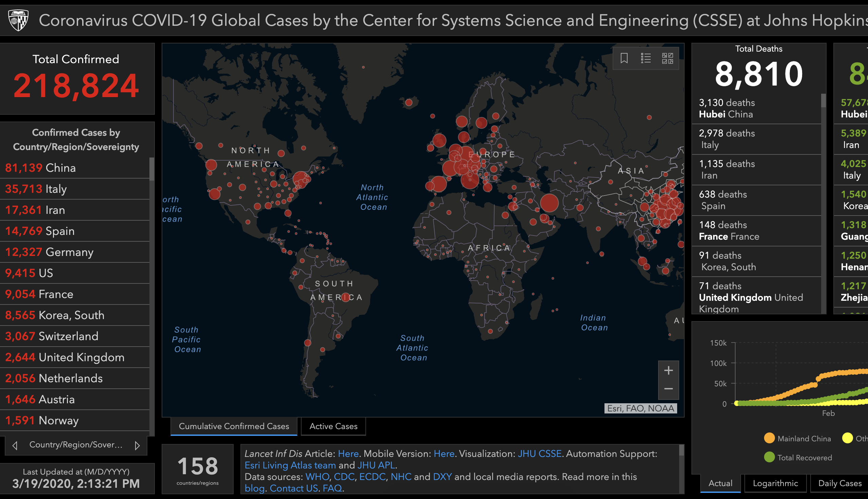Go to previous list with left arrow
This screenshot has height=499, width=868.
[x=15, y=445]
